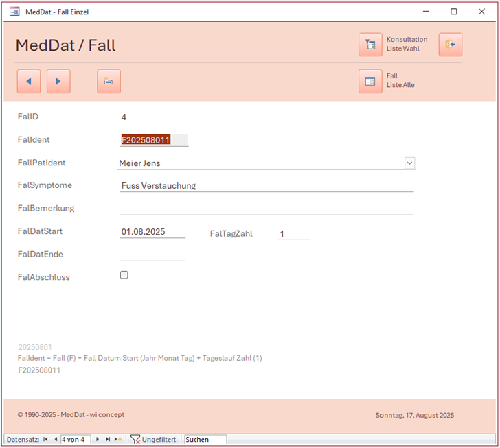This screenshot has width=500, height=448.
Task: Click the Ungefiltert filter toggle
Action: click(x=154, y=439)
